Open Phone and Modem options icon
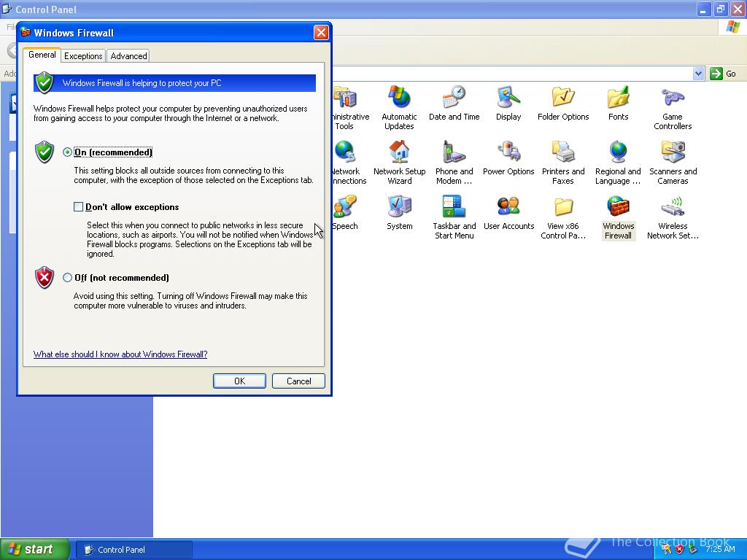The width and height of the screenshot is (747, 560). coord(454,152)
